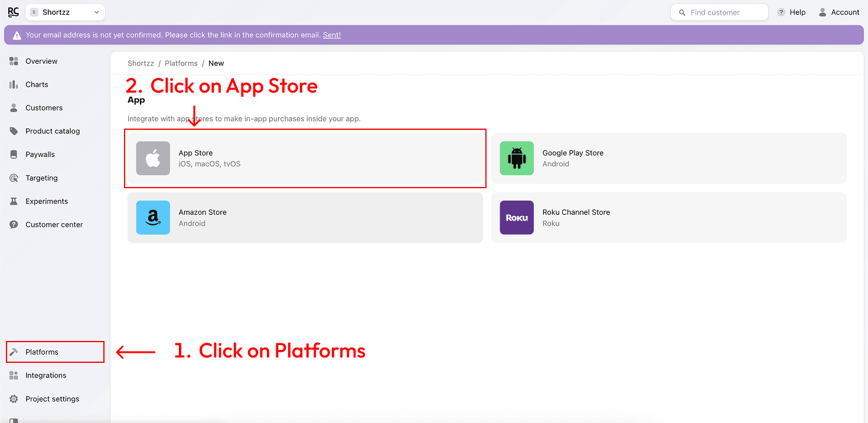Navigate to Paywalls

point(40,155)
